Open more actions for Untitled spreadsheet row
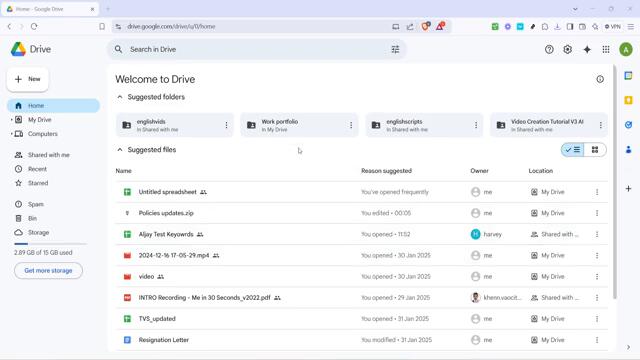Screen dimensions: 640x360 click(x=597, y=192)
